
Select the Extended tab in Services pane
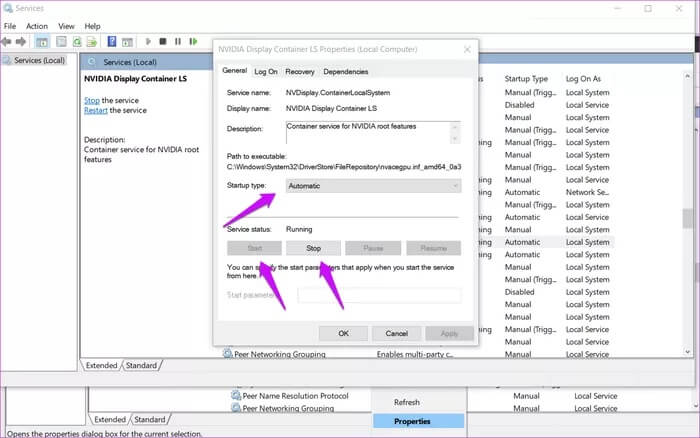pos(101,365)
